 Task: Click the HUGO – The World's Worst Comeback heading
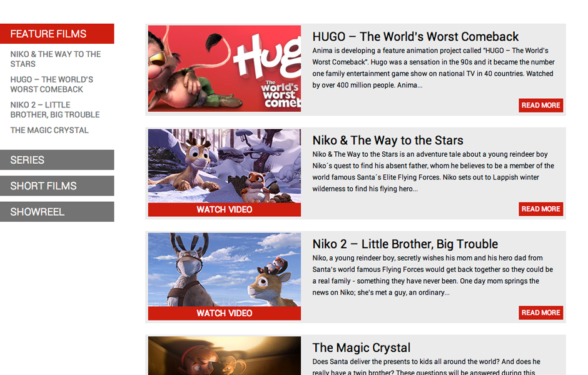[x=415, y=37]
